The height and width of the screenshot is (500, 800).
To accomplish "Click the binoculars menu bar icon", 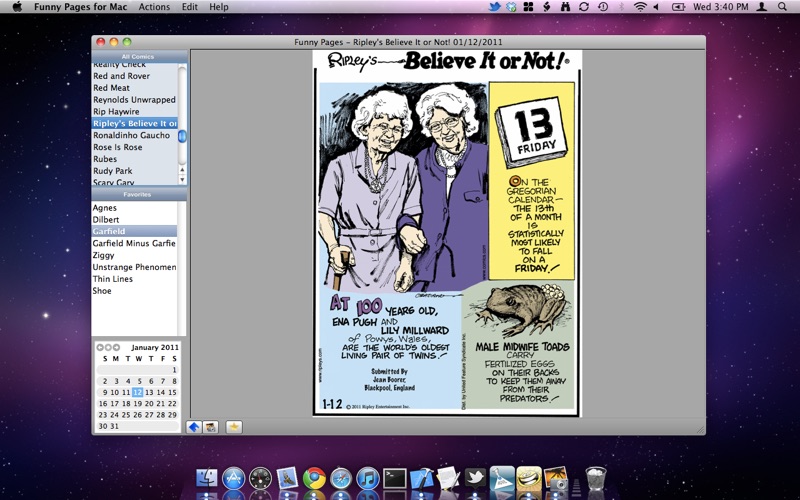I will pos(565,7).
